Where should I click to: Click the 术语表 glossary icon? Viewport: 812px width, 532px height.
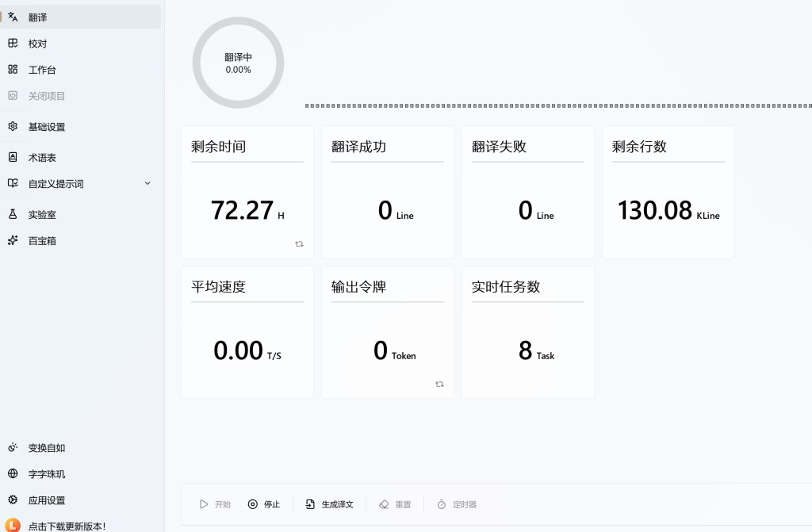[13, 158]
